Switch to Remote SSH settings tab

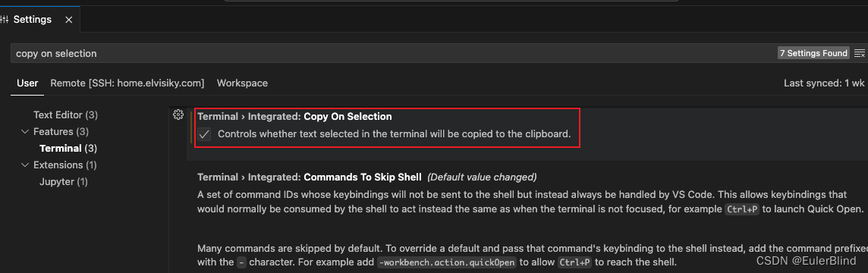[127, 83]
